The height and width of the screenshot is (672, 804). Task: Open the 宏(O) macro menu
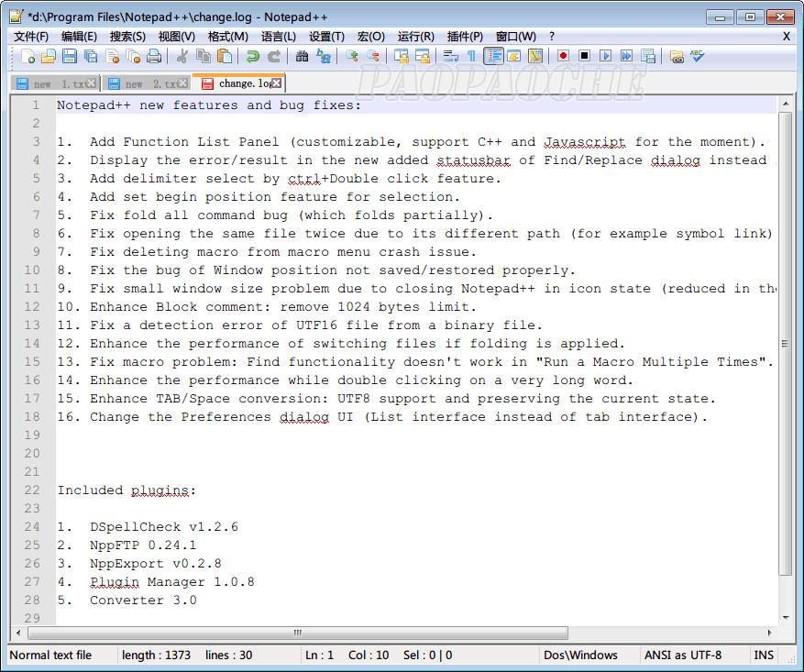click(370, 37)
